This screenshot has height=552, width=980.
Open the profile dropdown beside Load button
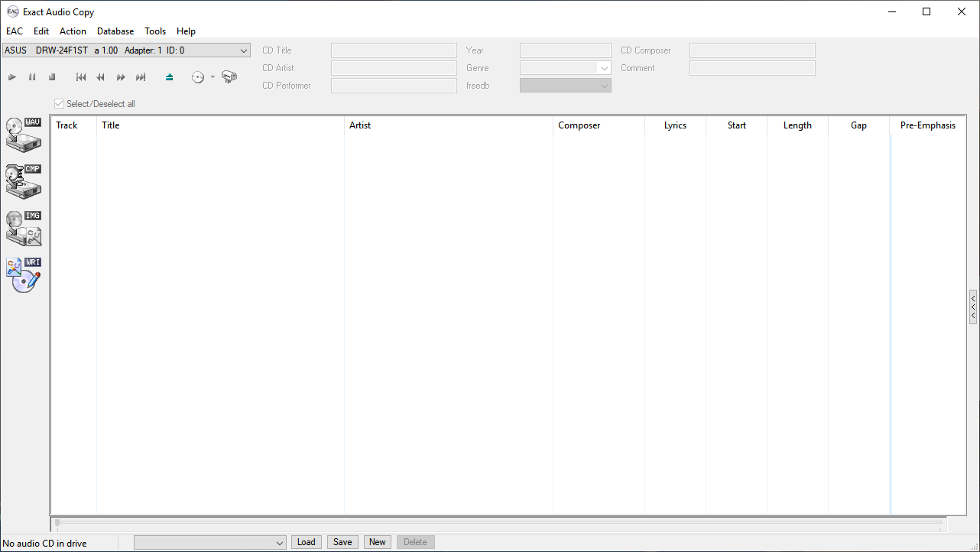click(x=209, y=542)
